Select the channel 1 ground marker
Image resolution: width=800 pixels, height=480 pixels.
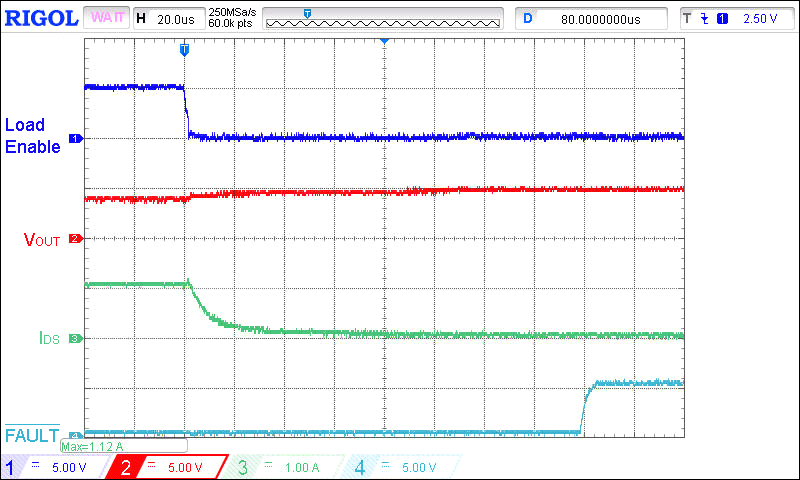tap(73, 137)
